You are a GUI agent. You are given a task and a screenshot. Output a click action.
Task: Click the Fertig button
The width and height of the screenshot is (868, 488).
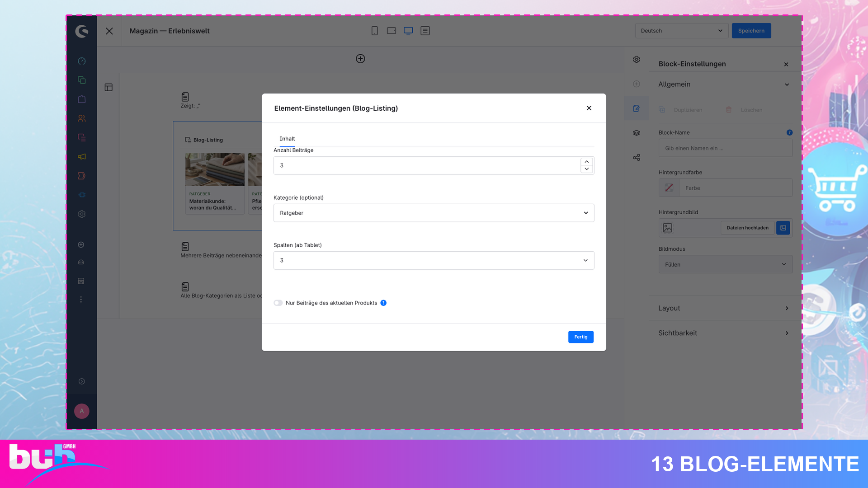(x=580, y=337)
